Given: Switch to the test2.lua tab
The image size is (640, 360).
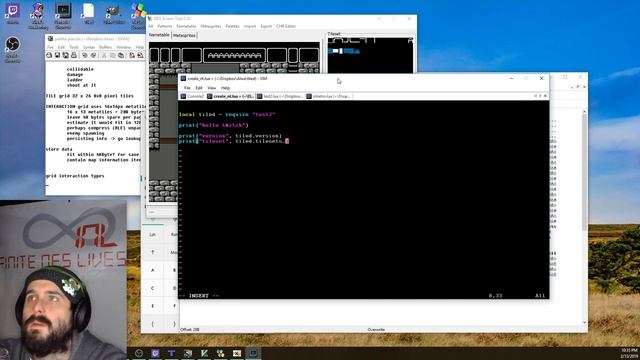Looking at the screenshot, I should click(280, 96).
